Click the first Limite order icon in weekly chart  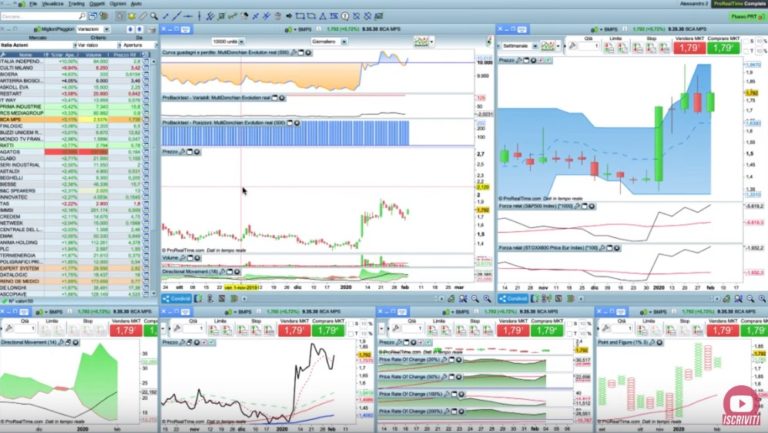(x=609, y=47)
